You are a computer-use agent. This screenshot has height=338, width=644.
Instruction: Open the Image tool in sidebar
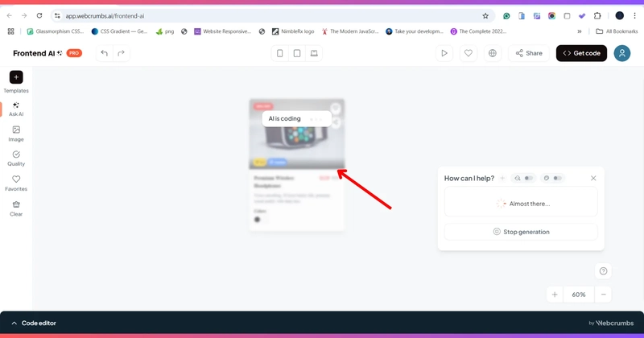[16, 134]
